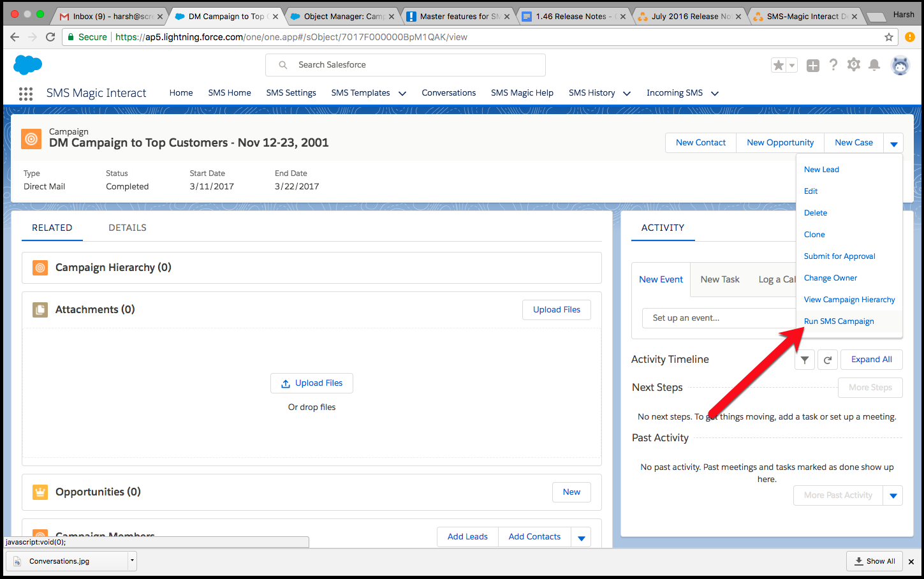Switch to the DETAILS tab
This screenshot has width=924, height=579.
tap(128, 228)
